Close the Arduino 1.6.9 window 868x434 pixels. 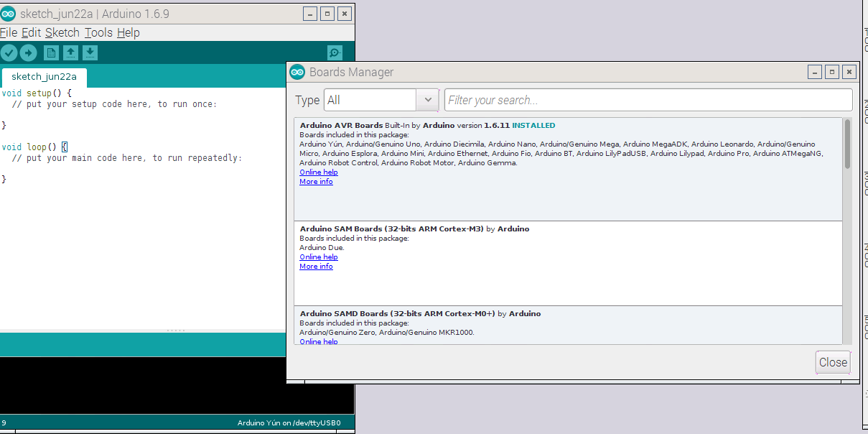[345, 14]
